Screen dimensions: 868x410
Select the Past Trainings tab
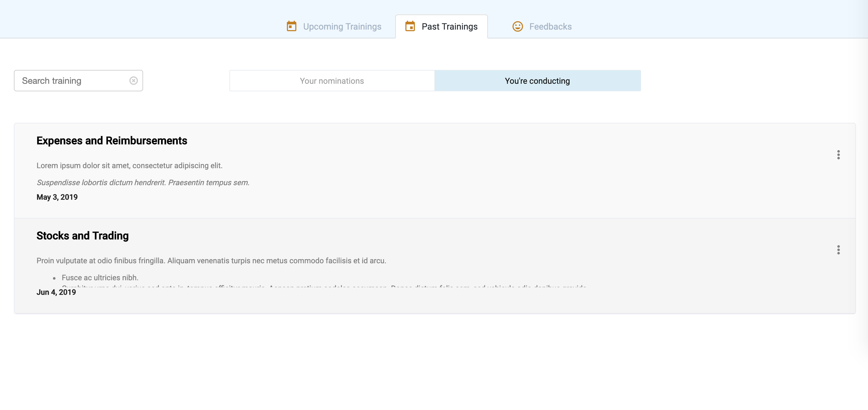pos(442,26)
